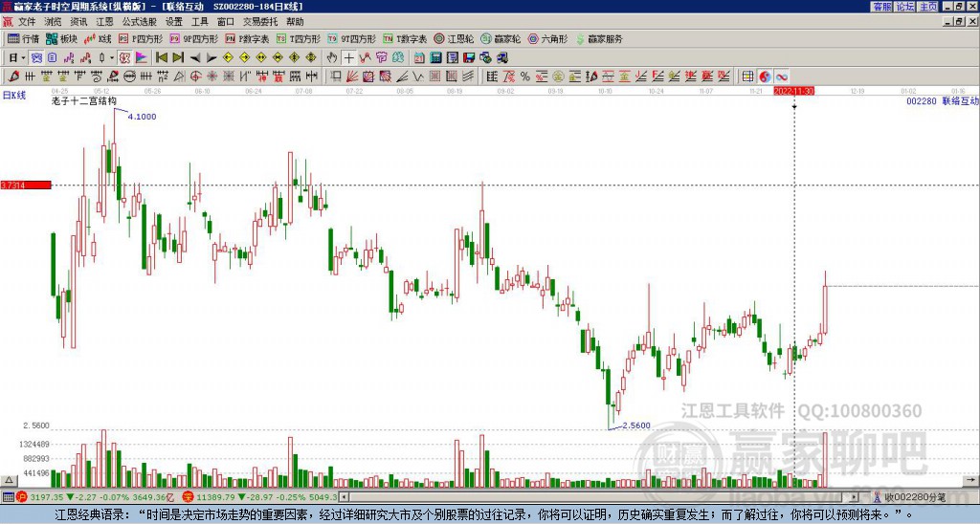Click the percent symbol tool icon
Image resolution: width=980 pixels, height=524 pixels.
pyautogui.click(x=524, y=76)
